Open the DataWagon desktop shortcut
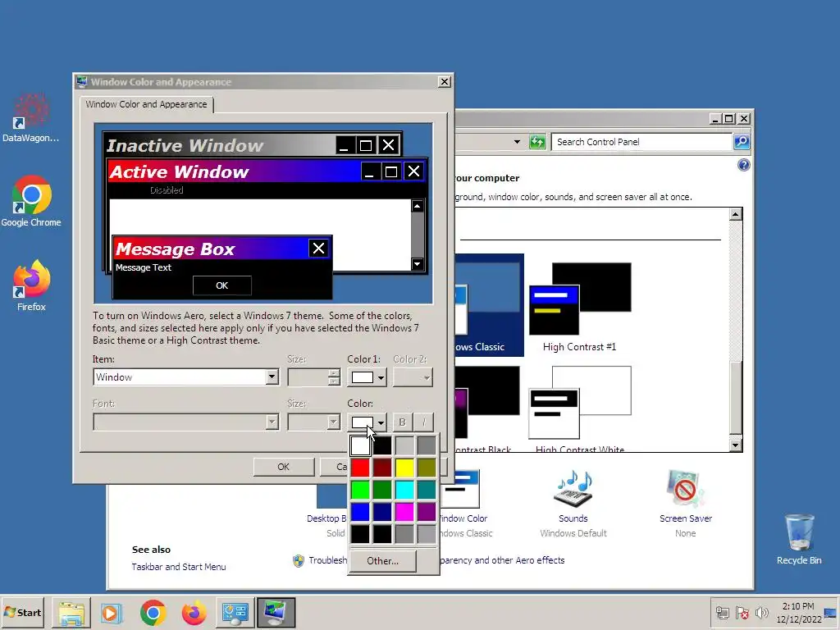Viewport: 840px width, 630px height. click(x=30, y=118)
